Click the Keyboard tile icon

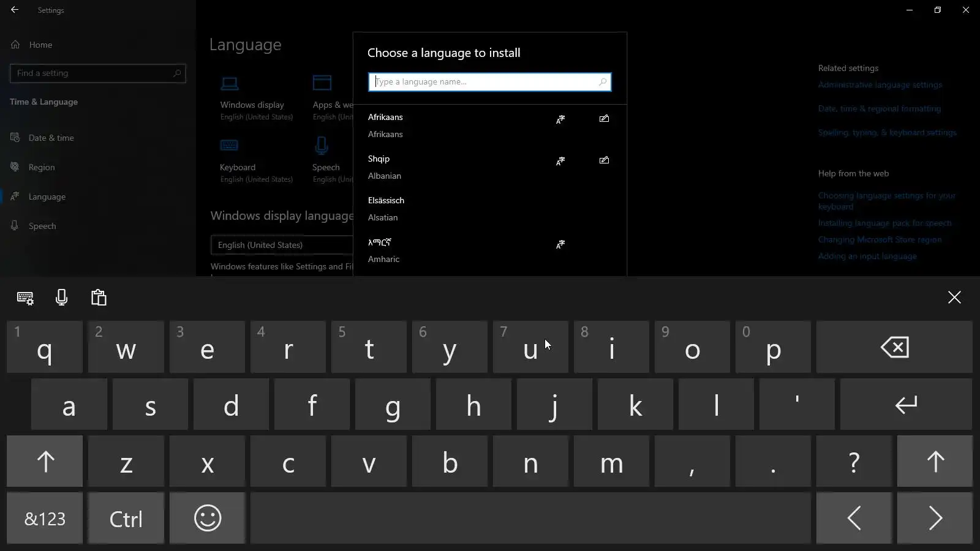click(x=229, y=145)
